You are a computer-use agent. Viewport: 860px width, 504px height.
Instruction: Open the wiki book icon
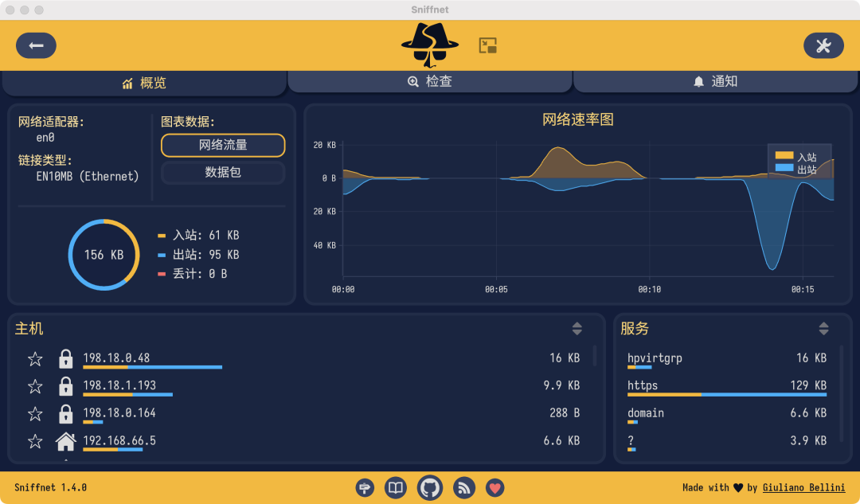click(x=395, y=487)
